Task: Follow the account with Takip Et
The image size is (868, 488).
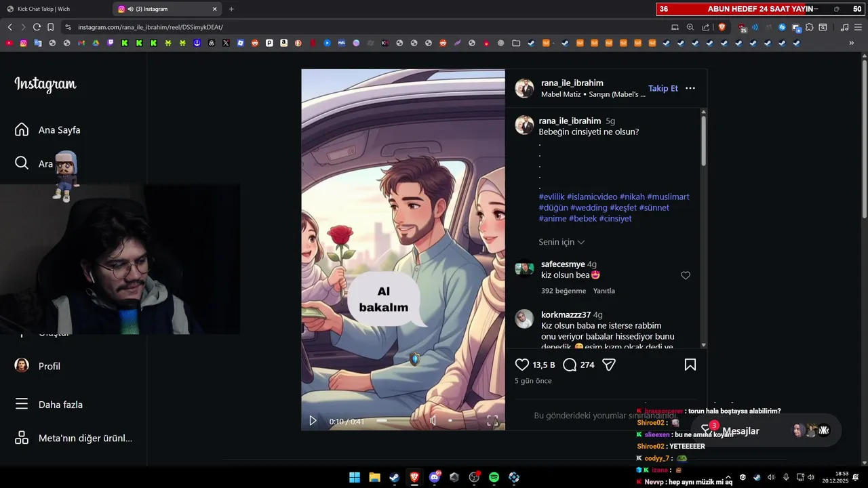Action: point(663,88)
